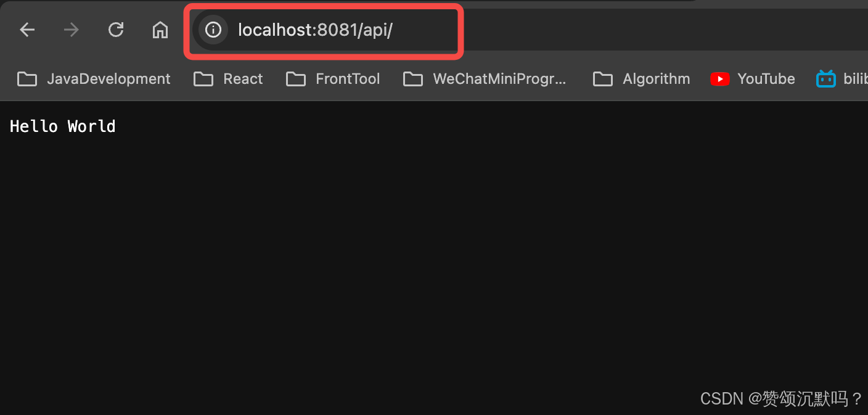Click the JavaDevelopment folder icon
Viewport: 868px width, 415px height.
point(27,79)
